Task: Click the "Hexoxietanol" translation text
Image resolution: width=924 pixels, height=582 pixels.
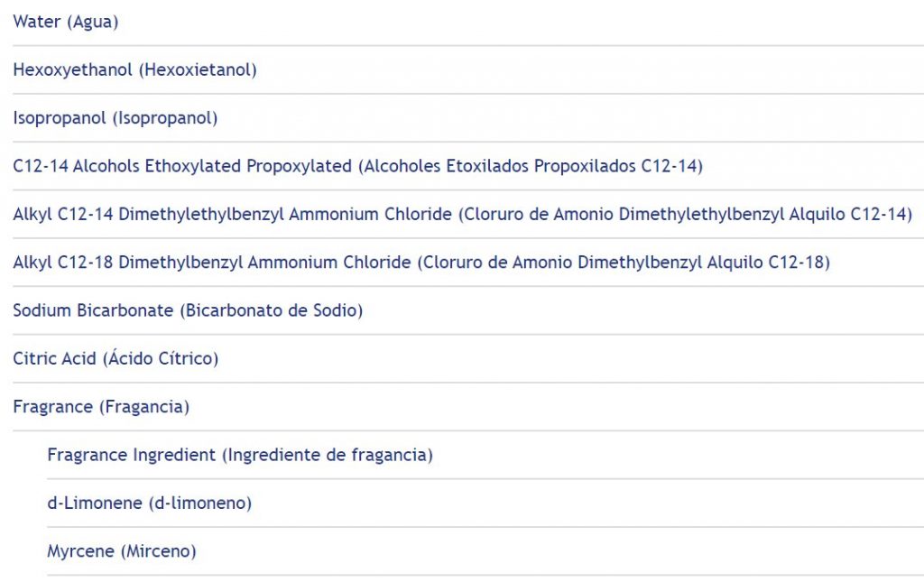Action: (198, 70)
